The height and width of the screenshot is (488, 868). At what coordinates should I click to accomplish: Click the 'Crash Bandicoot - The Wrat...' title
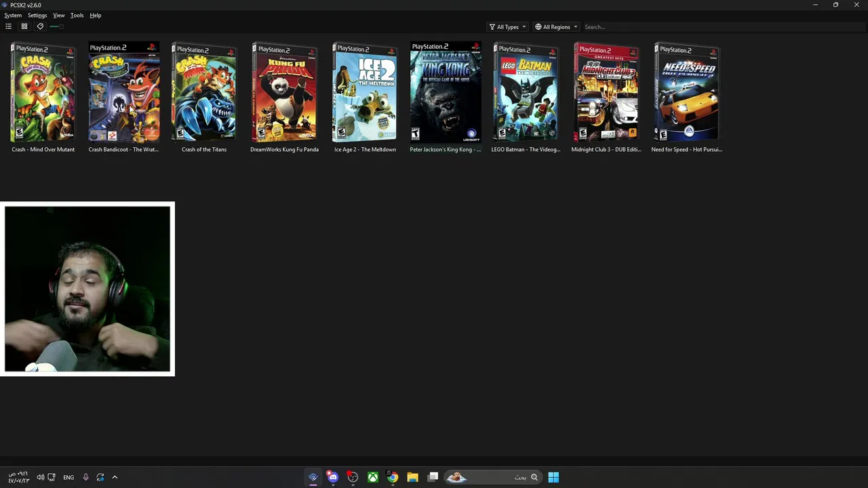[x=123, y=150]
